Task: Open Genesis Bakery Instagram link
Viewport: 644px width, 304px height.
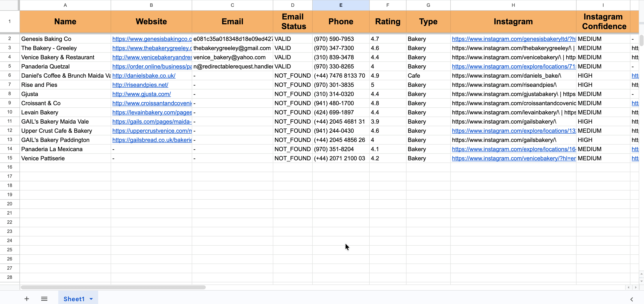Action: click(513, 39)
